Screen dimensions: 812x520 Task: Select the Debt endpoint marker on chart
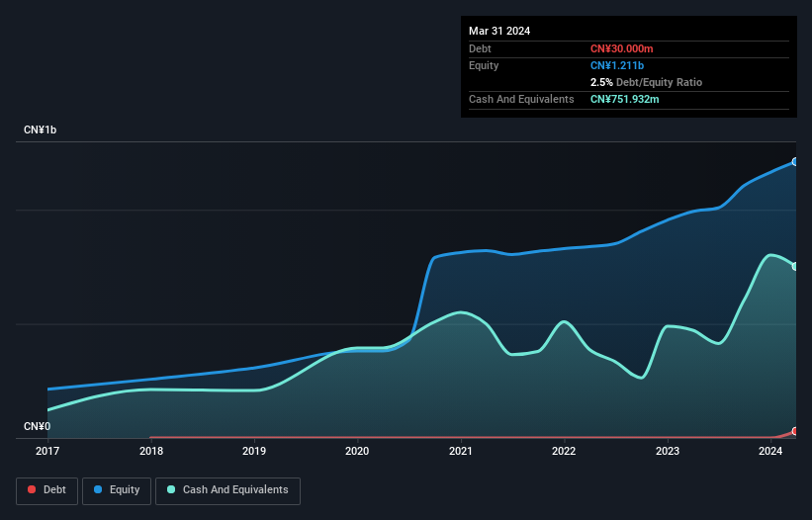click(x=795, y=431)
